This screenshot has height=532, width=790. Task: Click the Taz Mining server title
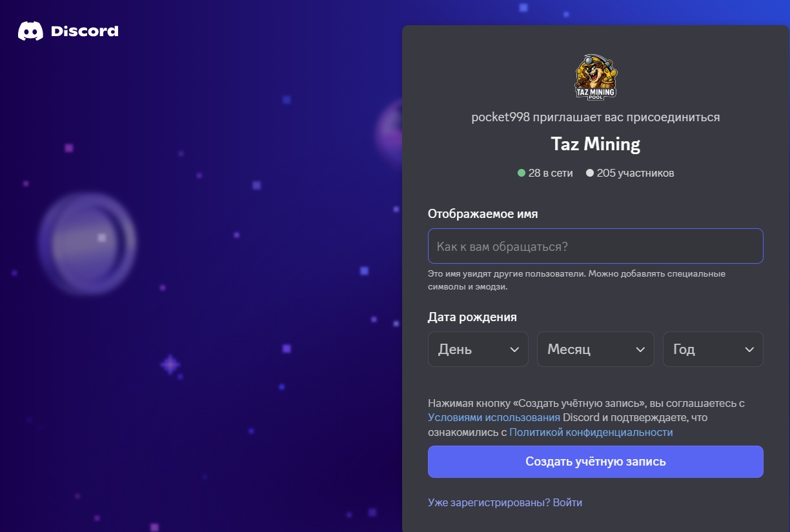(x=595, y=144)
